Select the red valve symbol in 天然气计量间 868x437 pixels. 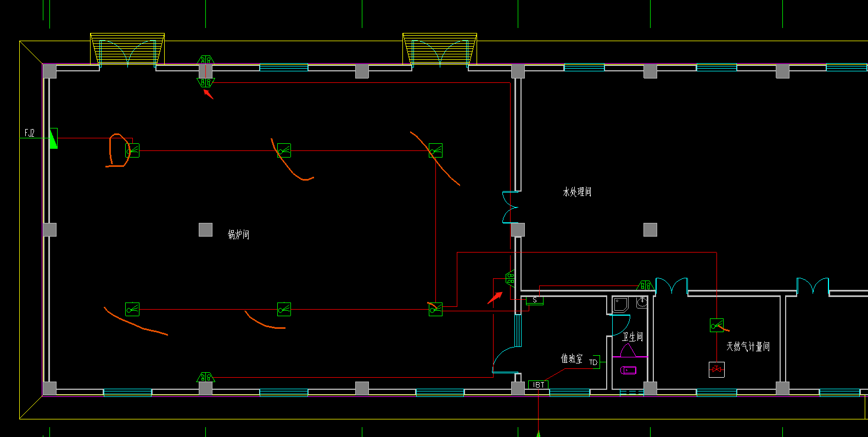pos(716,369)
